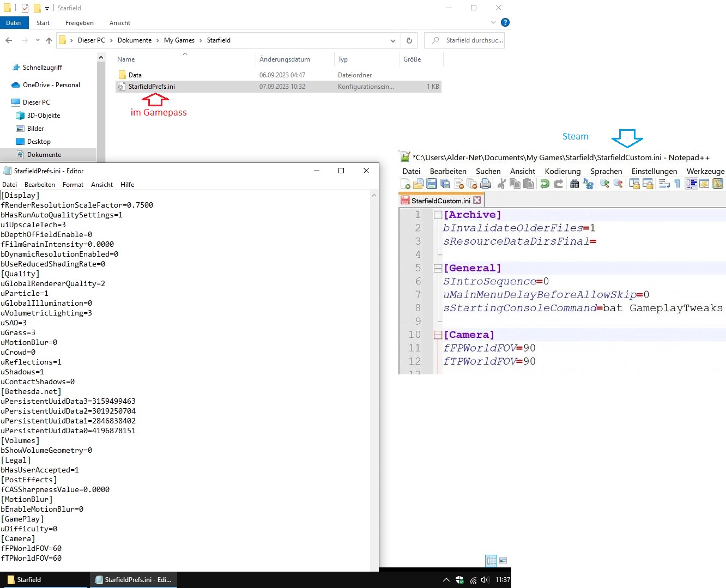The height and width of the screenshot is (588, 726).
Task: Click the blue help question mark icon
Action: (x=505, y=22)
